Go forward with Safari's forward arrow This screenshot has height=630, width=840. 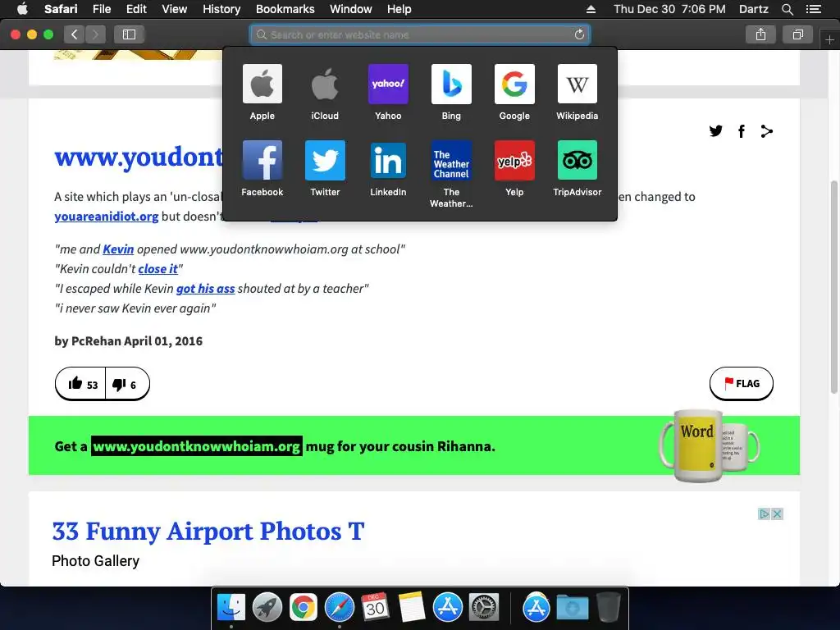click(95, 34)
